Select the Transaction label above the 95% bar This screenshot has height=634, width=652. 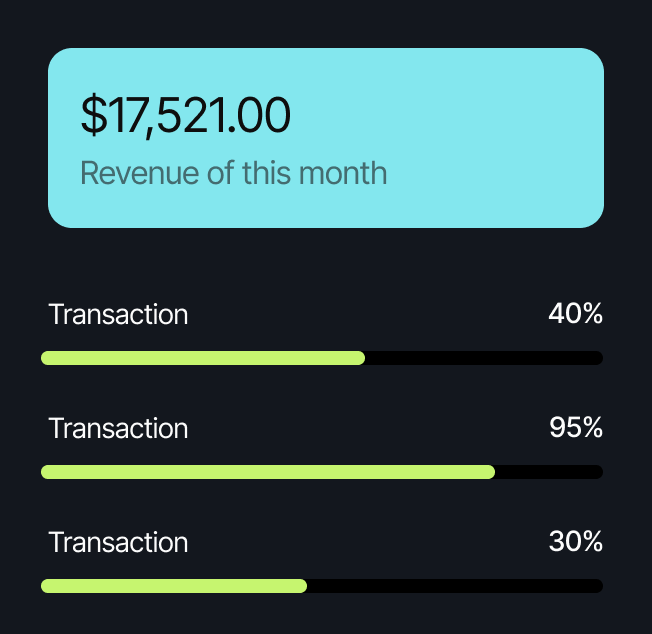118,429
